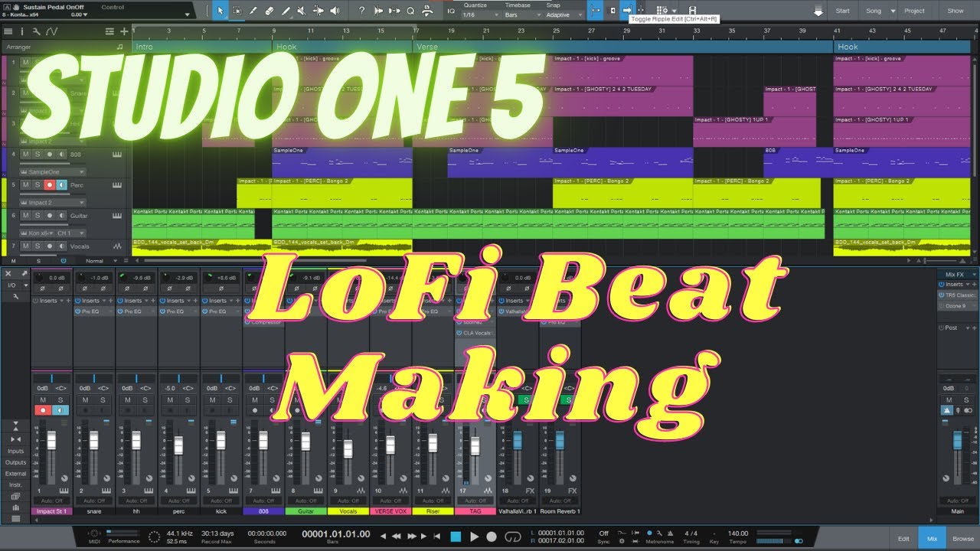Mute the Impact St 1 mixer channel
Viewport: 980px width, 551px height.
[x=43, y=400]
